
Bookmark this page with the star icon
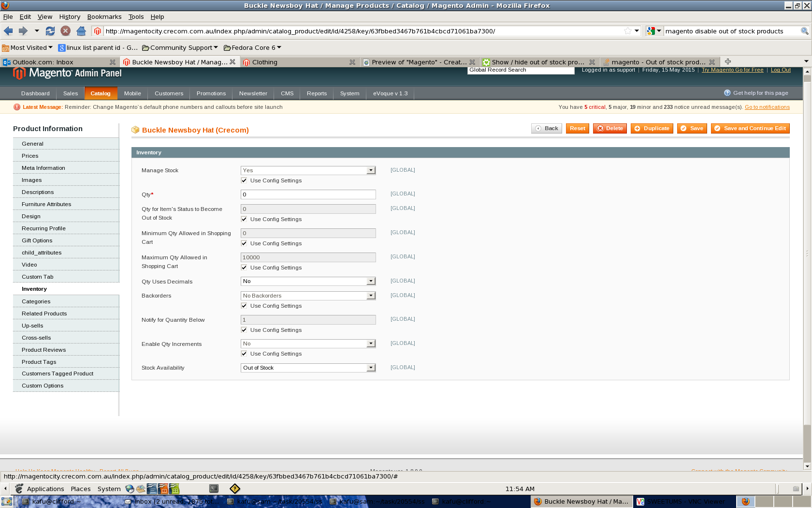[627, 31]
